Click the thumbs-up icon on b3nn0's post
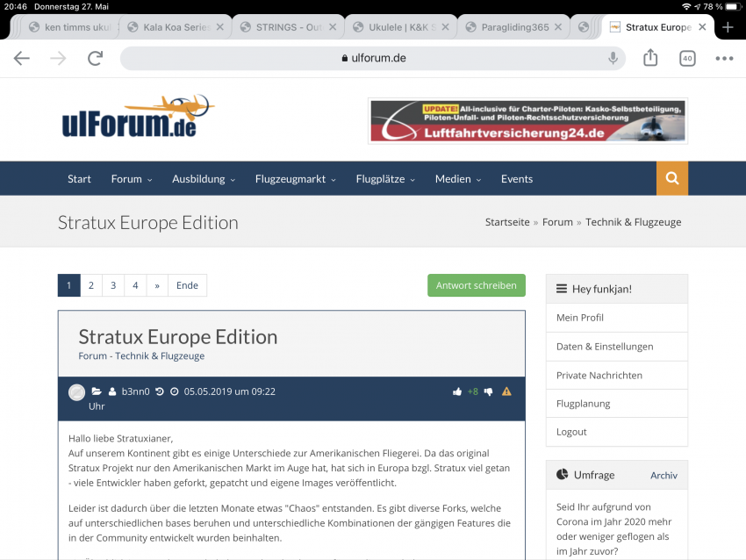Screen dimensions: 746x560 457,391
